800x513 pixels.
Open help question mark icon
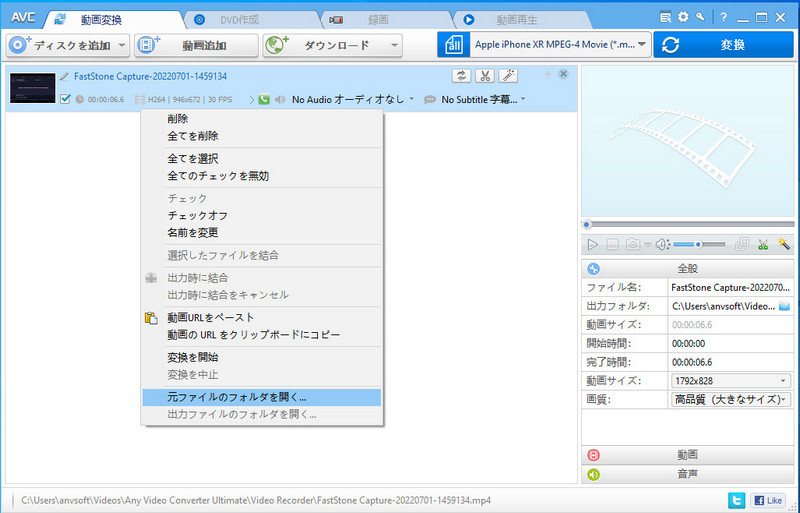(723, 17)
